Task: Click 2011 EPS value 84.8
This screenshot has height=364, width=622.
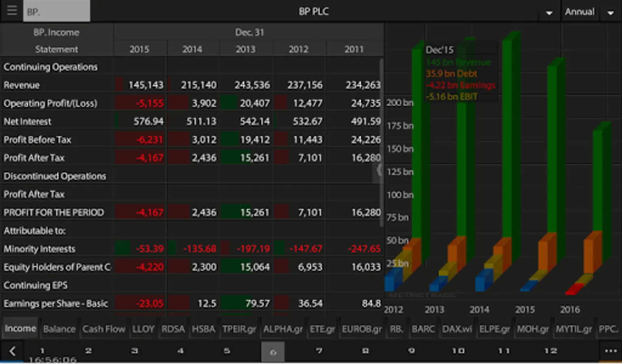Action: [x=371, y=303]
